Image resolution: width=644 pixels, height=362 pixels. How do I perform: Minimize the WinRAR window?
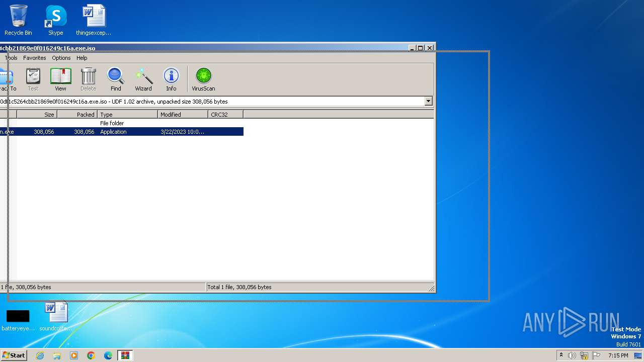tap(412, 48)
